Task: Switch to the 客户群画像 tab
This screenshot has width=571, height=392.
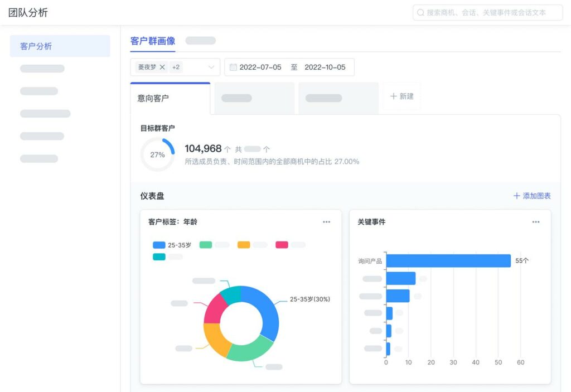Action: coord(153,41)
